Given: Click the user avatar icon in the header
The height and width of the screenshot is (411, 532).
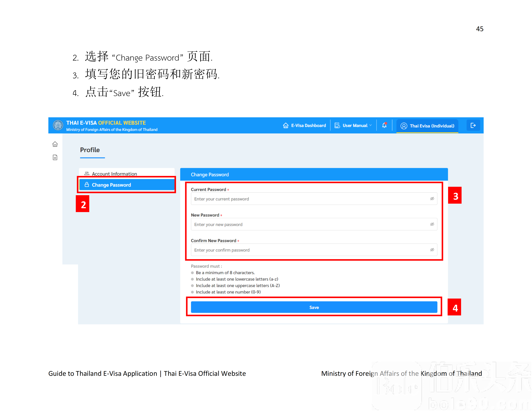Looking at the screenshot, I should (x=404, y=126).
